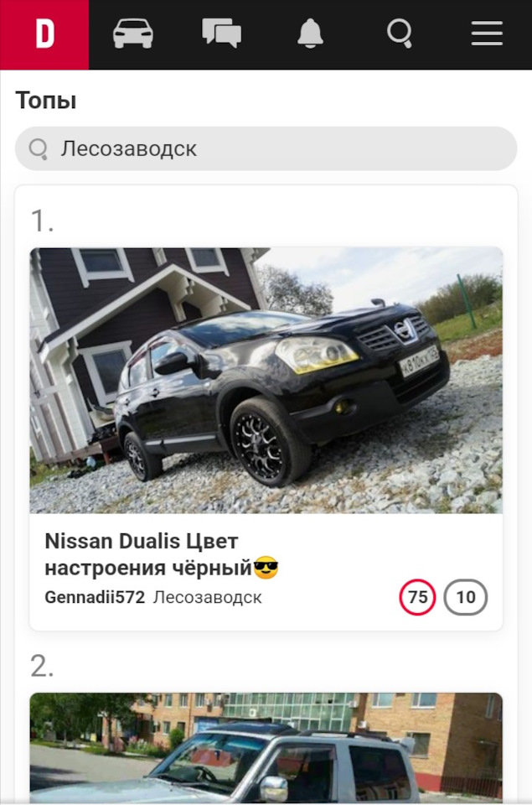Open the hamburger menu
The height and width of the screenshot is (805, 532).
(x=487, y=34)
